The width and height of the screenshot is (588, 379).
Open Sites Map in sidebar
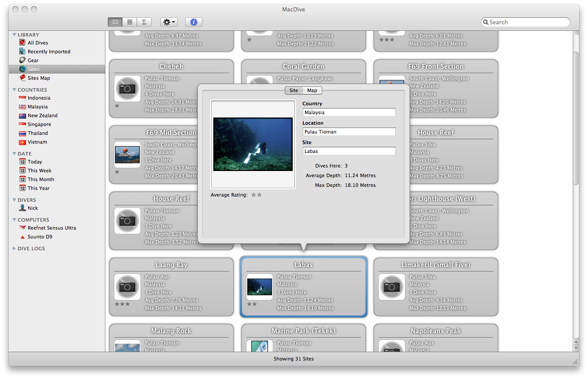tap(39, 78)
